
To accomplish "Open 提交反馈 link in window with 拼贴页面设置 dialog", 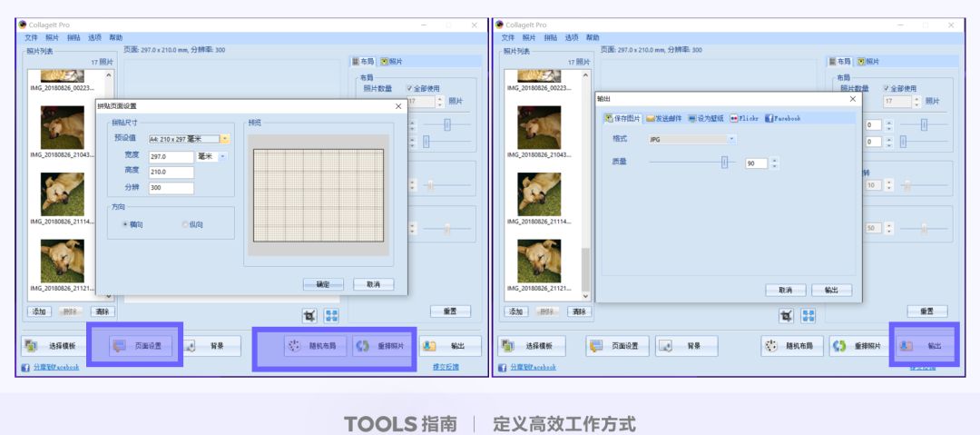I will (x=446, y=368).
